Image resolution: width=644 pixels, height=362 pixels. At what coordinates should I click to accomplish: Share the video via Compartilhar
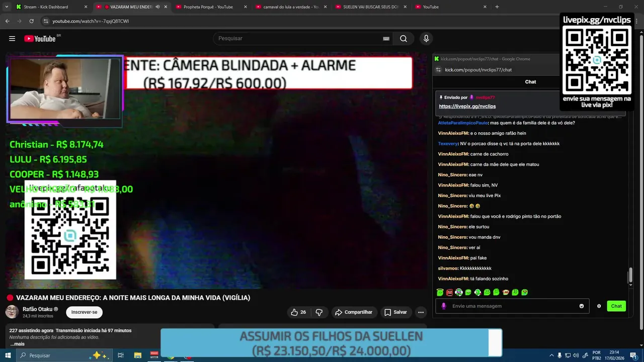[x=354, y=312]
